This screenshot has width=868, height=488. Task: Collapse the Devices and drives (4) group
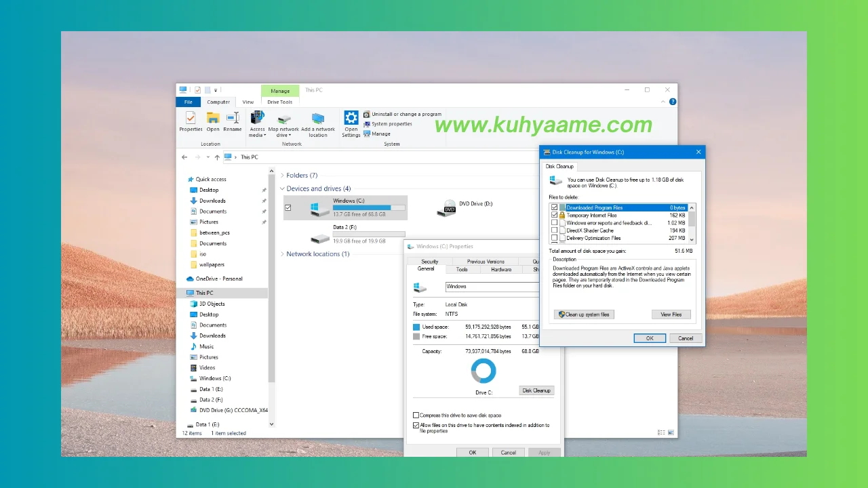click(x=282, y=189)
